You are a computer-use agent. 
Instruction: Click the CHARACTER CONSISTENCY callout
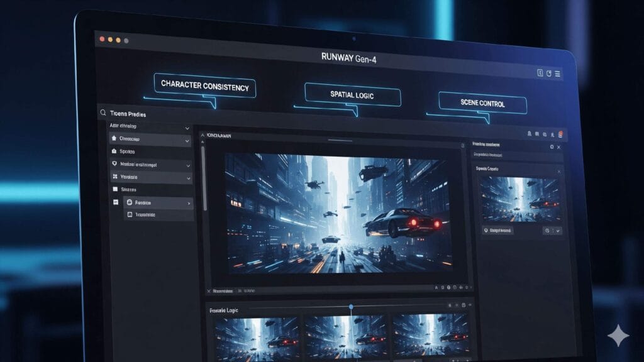point(205,85)
